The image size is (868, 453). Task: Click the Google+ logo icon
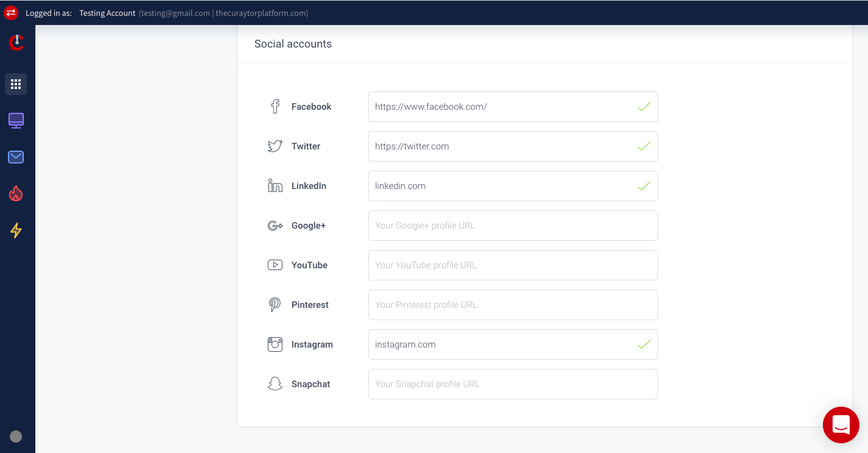click(x=275, y=226)
